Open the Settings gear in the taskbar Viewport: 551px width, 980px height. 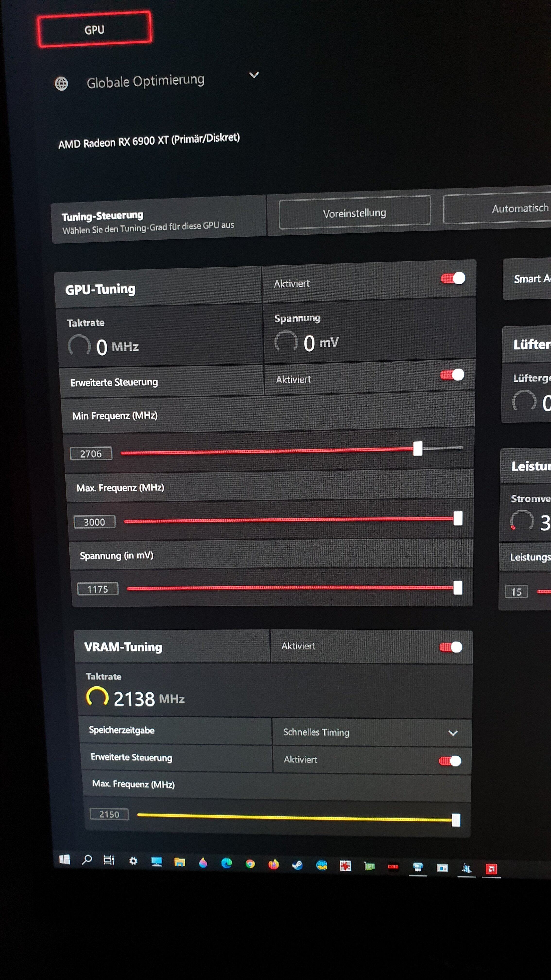pyautogui.click(x=133, y=861)
